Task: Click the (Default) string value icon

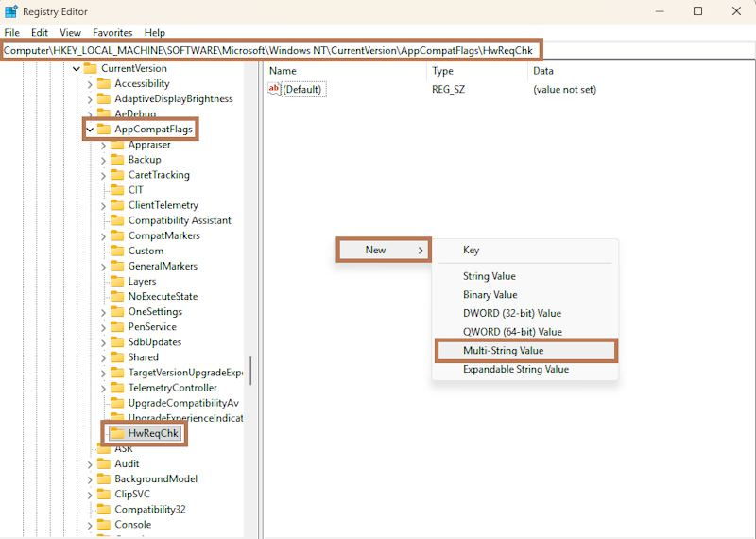Action: click(x=275, y=90)
